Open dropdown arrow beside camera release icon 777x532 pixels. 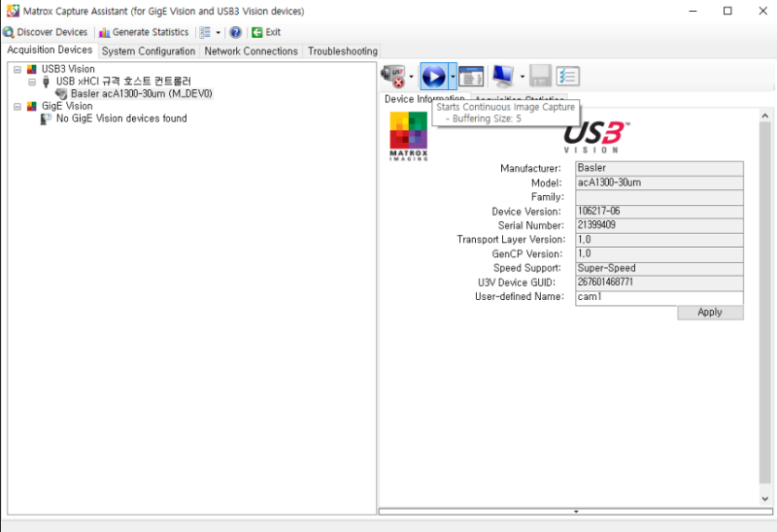click(x=411, y=77)
